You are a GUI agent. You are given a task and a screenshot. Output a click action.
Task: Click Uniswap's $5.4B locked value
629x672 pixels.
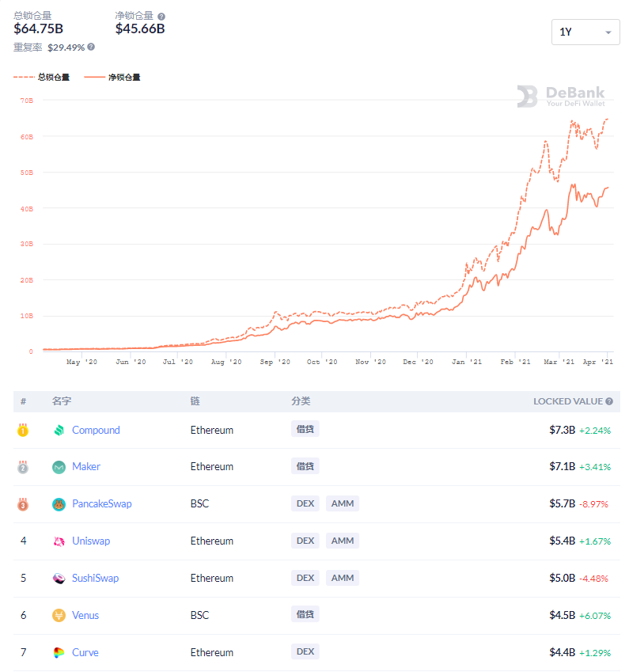click(x=563, y=541)
